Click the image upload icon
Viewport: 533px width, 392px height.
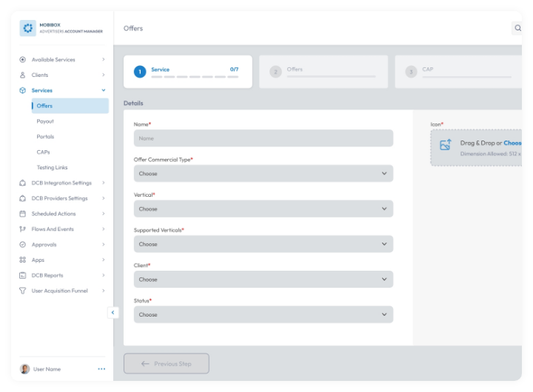click(446, 145)
